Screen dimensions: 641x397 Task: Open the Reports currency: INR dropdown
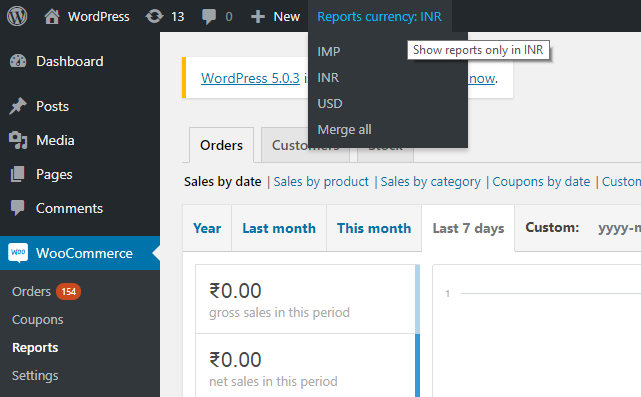(379, 16)
